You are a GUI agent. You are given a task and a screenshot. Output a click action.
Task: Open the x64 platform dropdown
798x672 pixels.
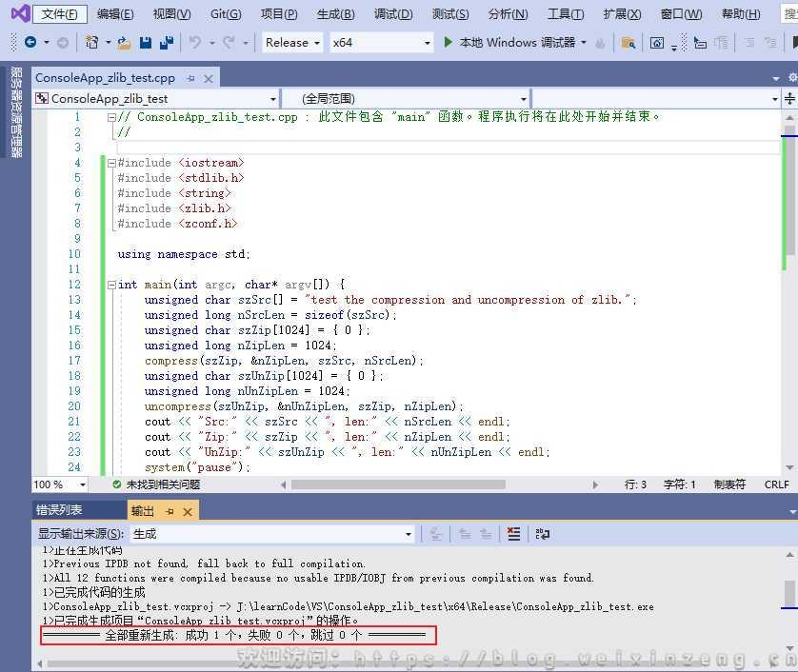[380, 43]
